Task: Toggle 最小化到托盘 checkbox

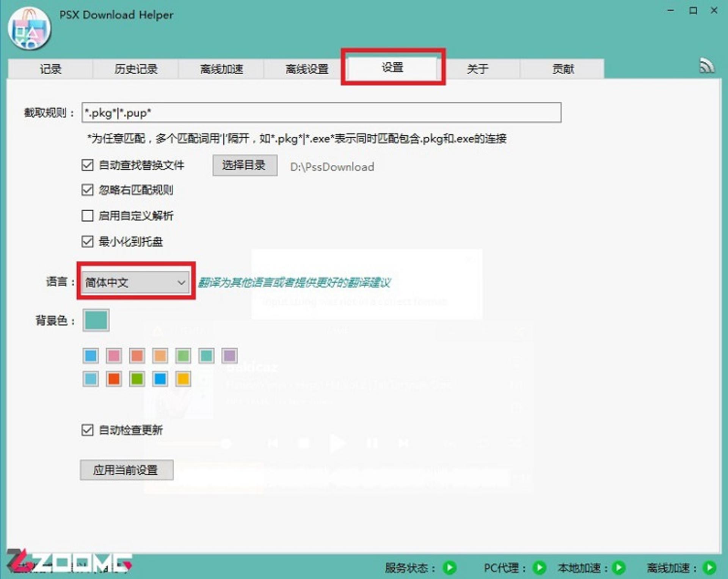Action: tap(88, 241)
